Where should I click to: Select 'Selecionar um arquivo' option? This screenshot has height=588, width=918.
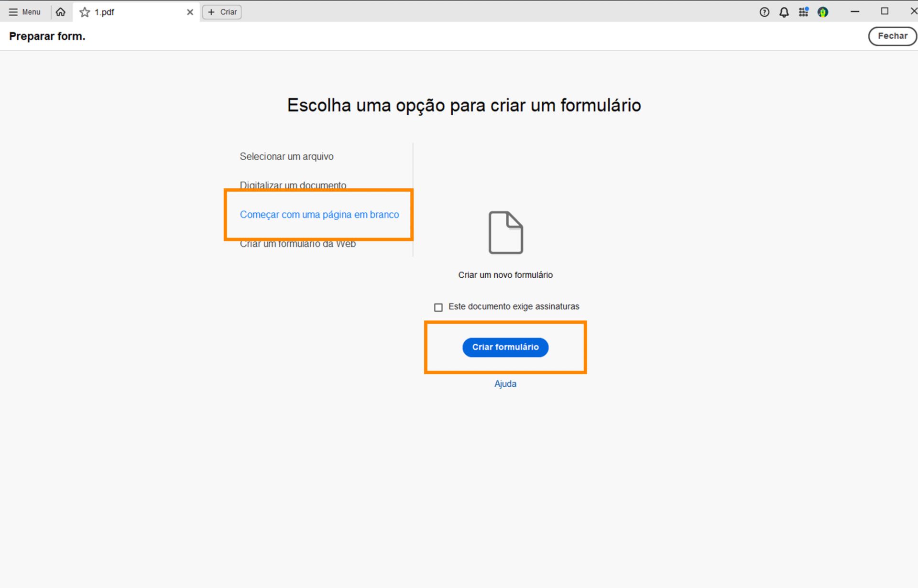286,156
